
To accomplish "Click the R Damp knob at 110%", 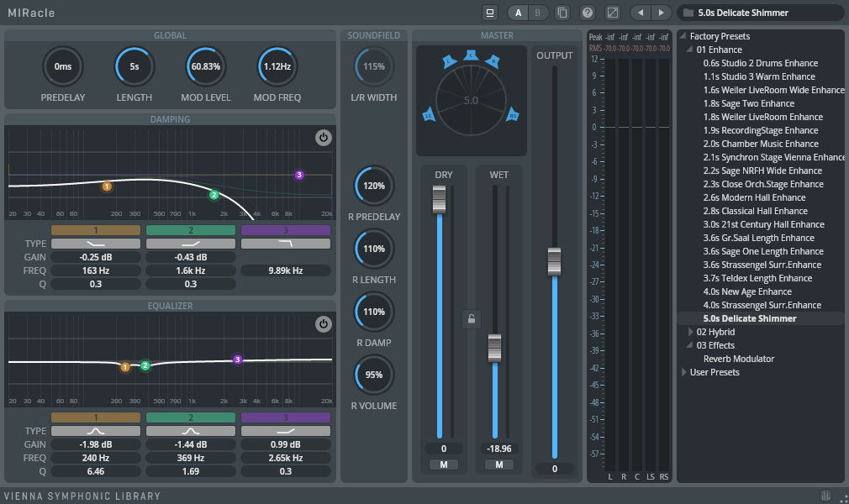I will point(373,312).
